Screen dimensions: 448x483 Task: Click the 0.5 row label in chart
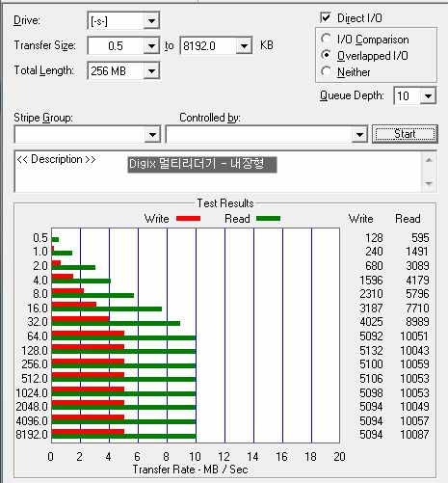40,238
